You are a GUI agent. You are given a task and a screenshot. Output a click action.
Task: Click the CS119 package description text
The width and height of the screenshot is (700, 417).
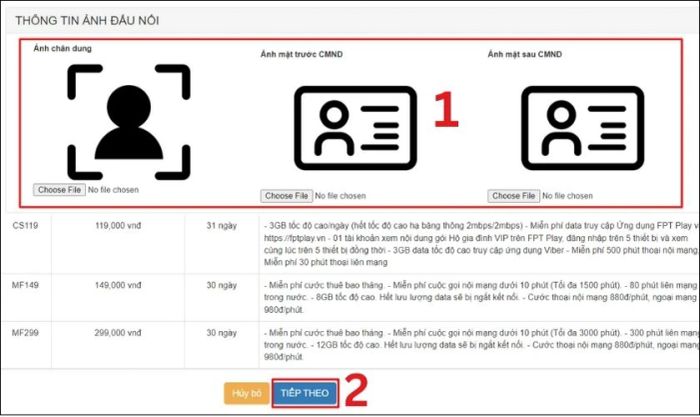click(480, 244)
